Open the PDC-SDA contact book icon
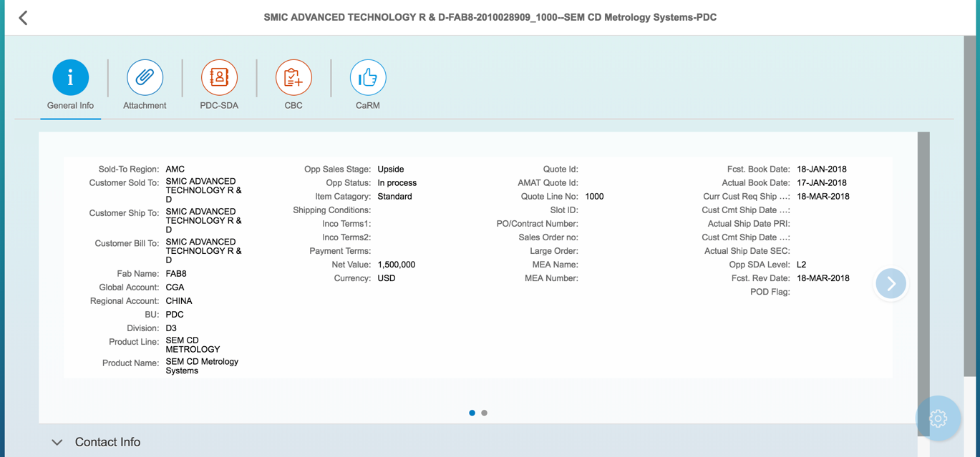The height and width of the screenshot is (457, 980). coord(219,77)
